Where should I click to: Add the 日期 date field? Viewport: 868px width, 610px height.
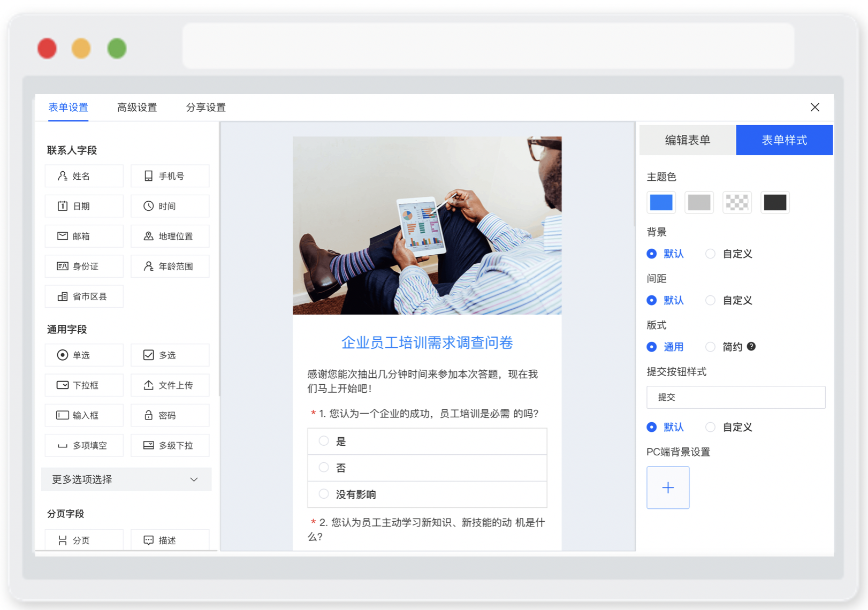pos(84,206)
